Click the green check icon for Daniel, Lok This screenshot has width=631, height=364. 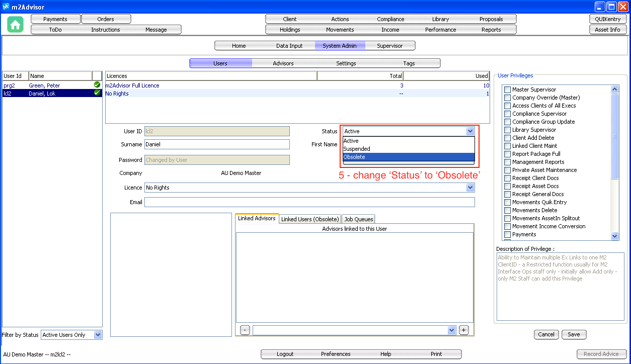point(97,93)
